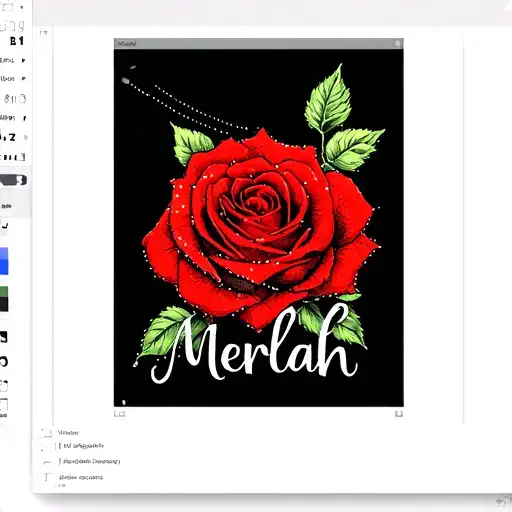The image size is (512, 512).
Task: Select the green color swatch
Action: point(4,292)
